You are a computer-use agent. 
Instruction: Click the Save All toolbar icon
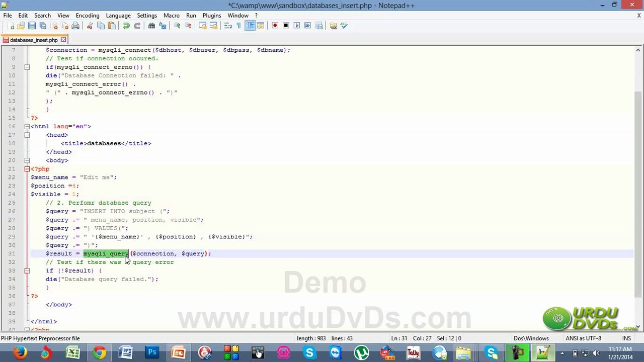43,26
